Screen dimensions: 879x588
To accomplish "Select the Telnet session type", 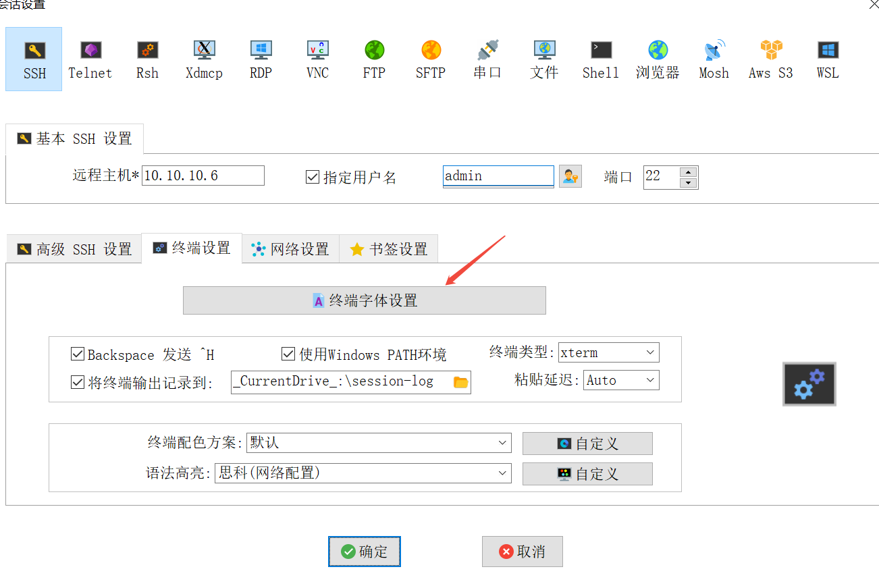I will (90, 59).
